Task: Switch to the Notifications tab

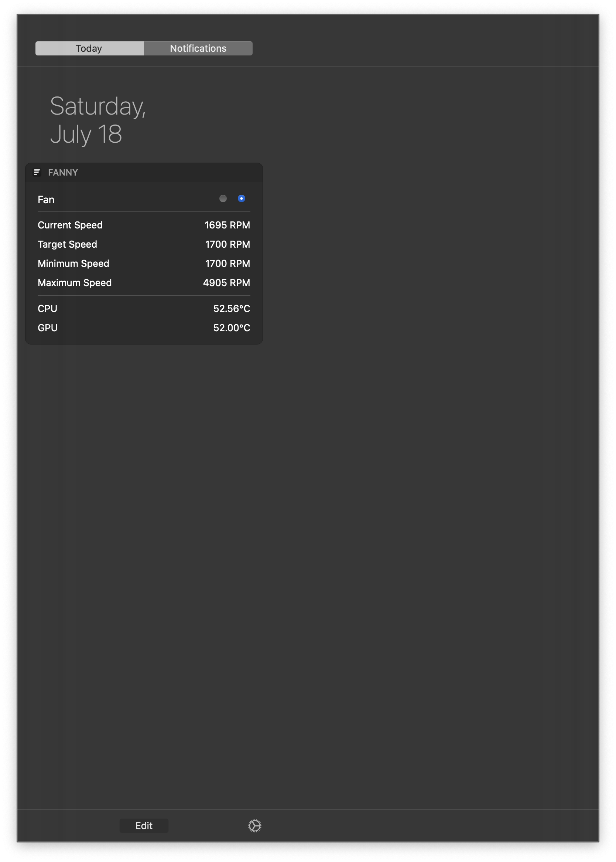Action: [198, 48]
